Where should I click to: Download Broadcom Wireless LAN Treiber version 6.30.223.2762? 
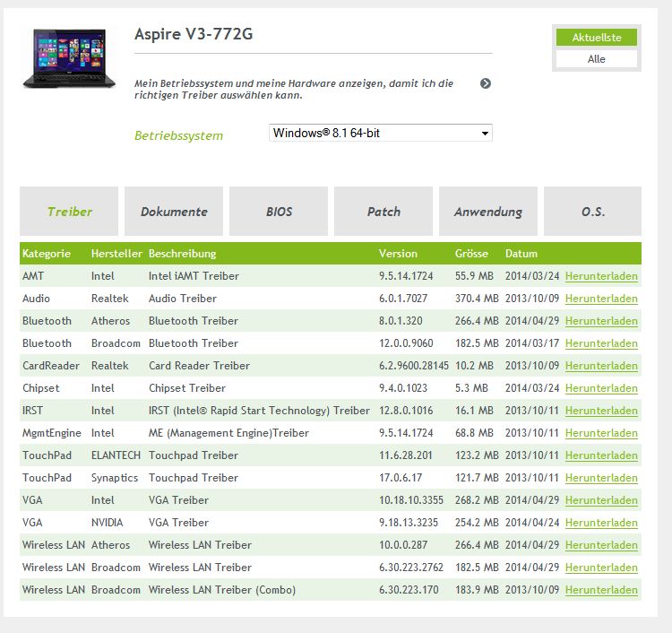601,568
